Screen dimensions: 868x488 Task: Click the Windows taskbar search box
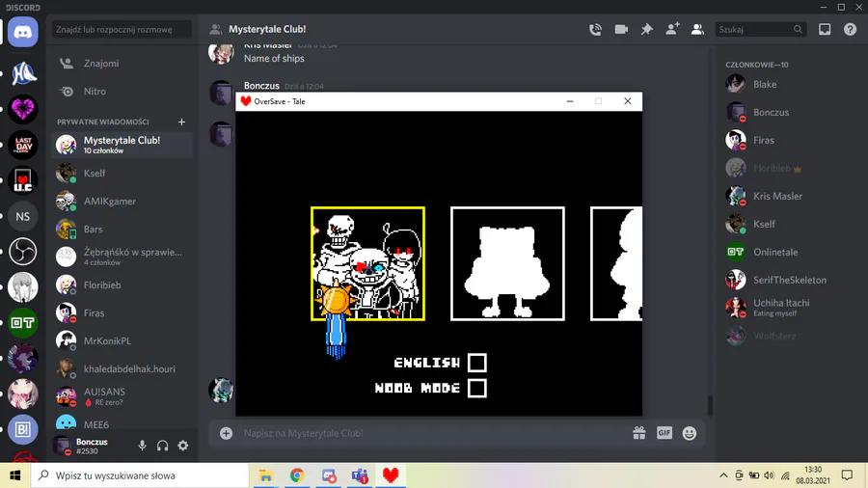pyautogui.click(x=140, y=475)
